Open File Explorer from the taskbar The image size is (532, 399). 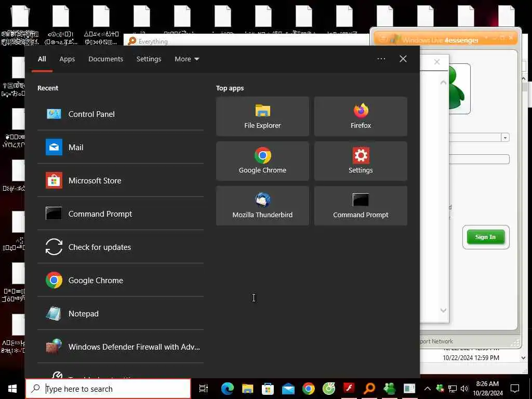click(247, 389)
